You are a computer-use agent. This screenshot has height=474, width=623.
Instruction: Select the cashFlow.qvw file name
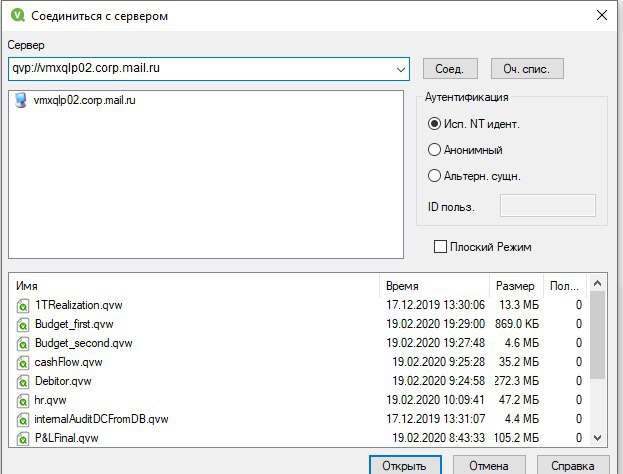click(x=69, y=362)
